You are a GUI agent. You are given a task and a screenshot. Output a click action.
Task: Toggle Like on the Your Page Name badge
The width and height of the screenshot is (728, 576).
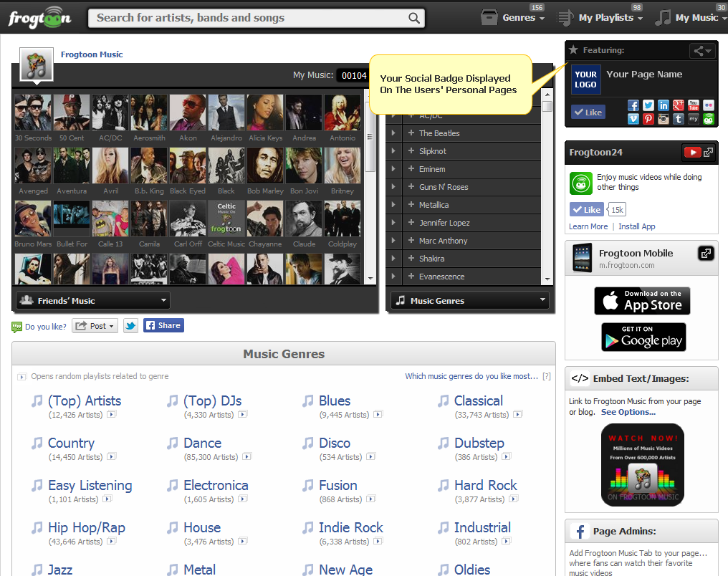pyautogui.click(x=588, y=112)
